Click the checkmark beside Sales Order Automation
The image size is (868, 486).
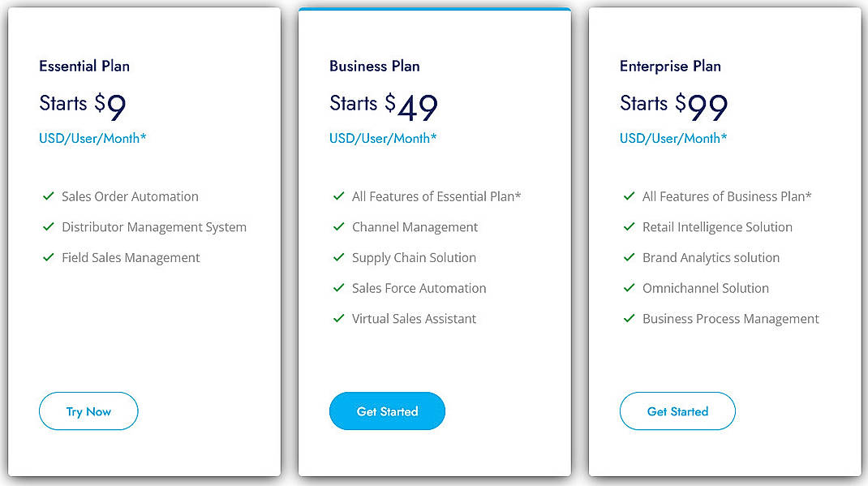coord(49,196)
